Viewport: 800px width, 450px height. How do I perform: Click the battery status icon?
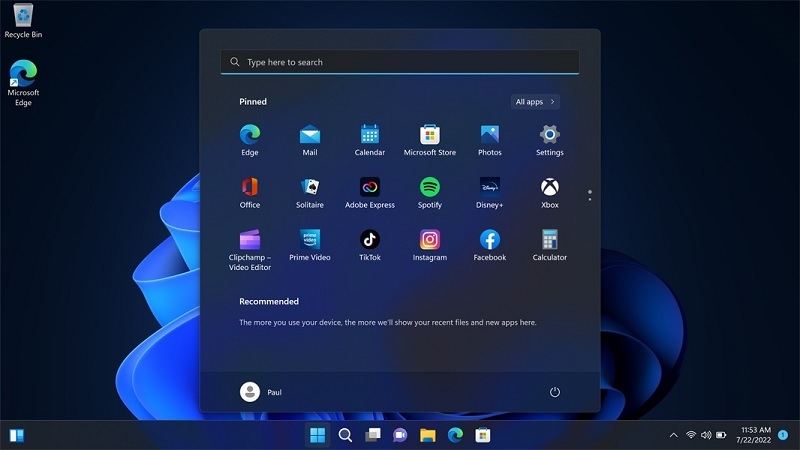pos(721,435)
